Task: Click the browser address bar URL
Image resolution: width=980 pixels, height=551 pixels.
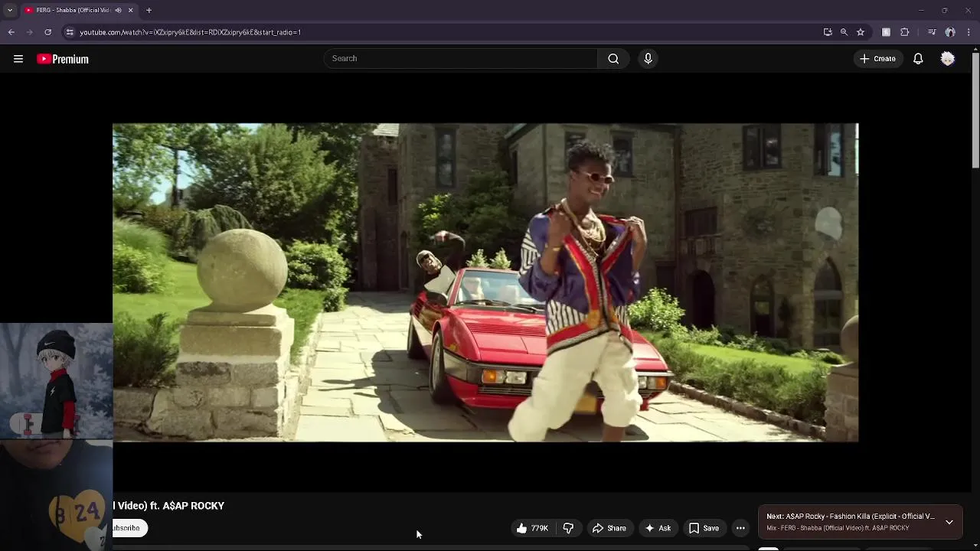Action: click(x=190, y=32)
